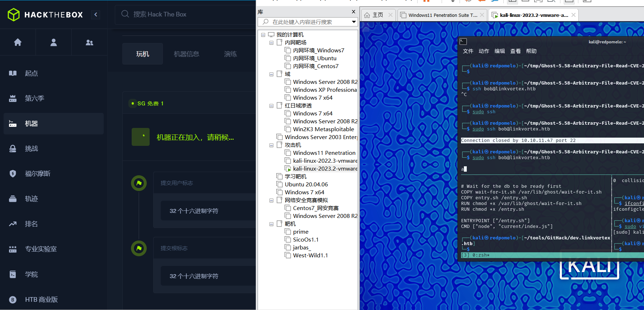This screenshot has width=644, height=310.
Task: Switch to the 演练 tab
Action: [x=230, y=54]
